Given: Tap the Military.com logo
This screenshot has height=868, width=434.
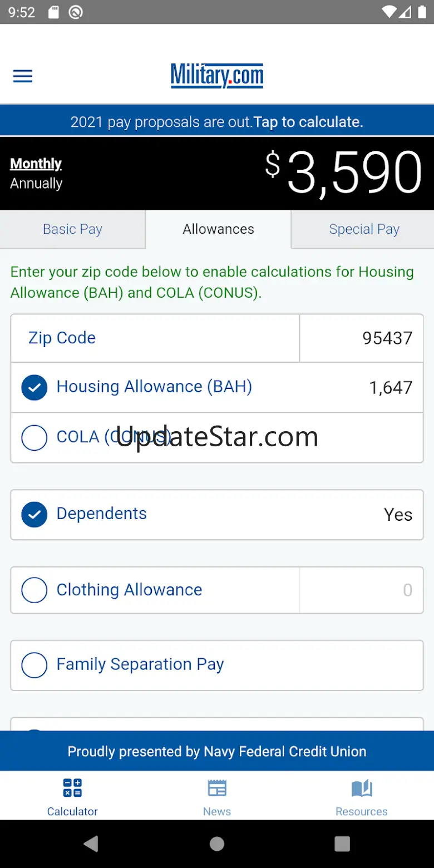Looking at the screenshot, I should 217,75.
